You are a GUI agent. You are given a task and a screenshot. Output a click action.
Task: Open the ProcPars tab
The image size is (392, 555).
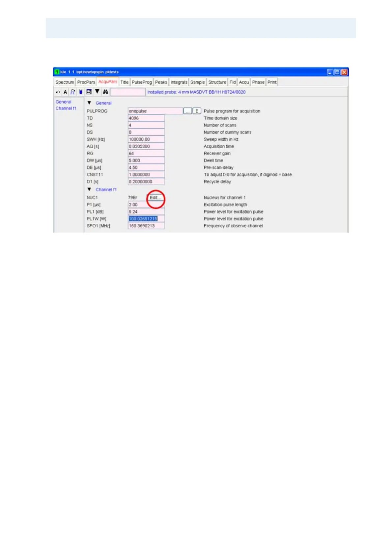pos(86,82)
